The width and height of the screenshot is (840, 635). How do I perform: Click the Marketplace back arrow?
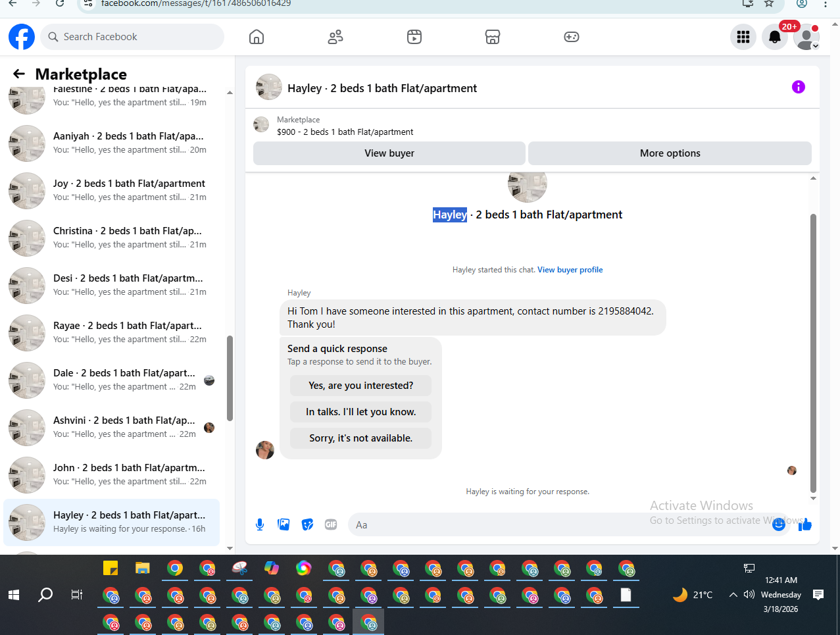tap(19, 74)
